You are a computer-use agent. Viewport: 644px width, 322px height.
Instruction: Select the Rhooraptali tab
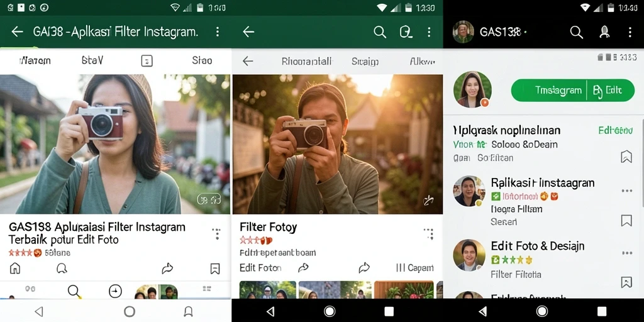307,62
